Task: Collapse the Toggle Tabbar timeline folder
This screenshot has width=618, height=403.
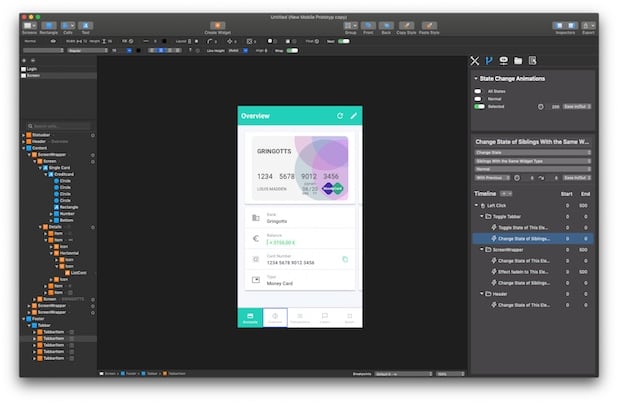Action: pos(482,216)
